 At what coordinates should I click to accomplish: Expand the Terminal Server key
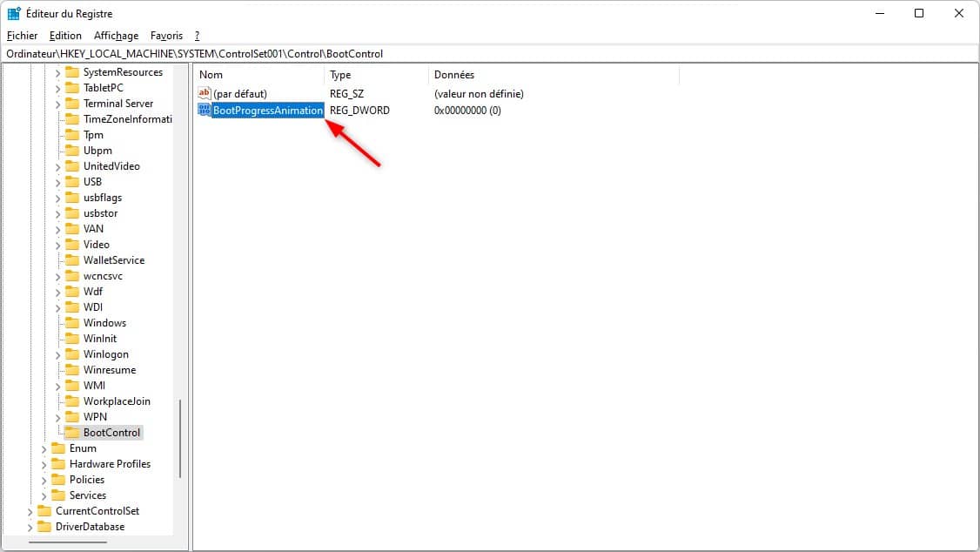[x=57, y=104]
